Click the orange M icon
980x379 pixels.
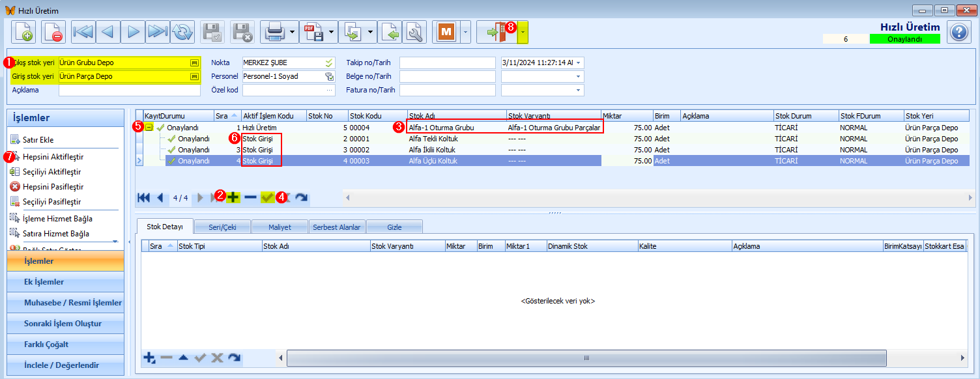(446, 31)
